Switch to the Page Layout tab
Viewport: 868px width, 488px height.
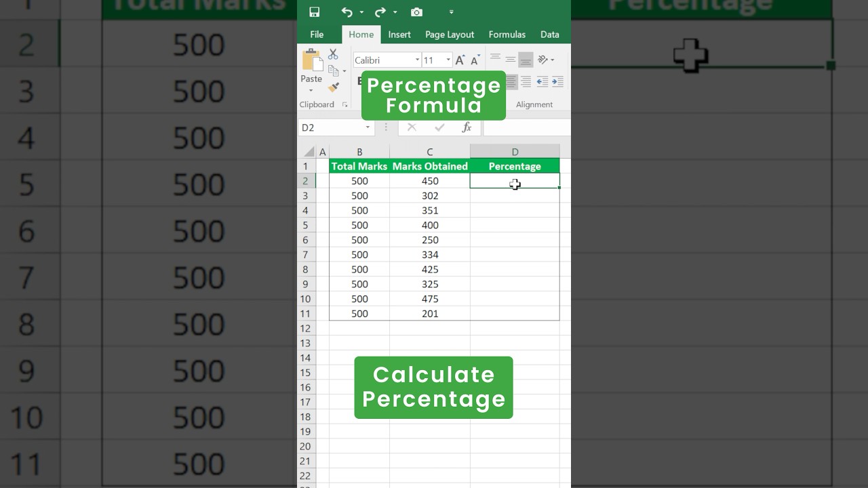450,35
